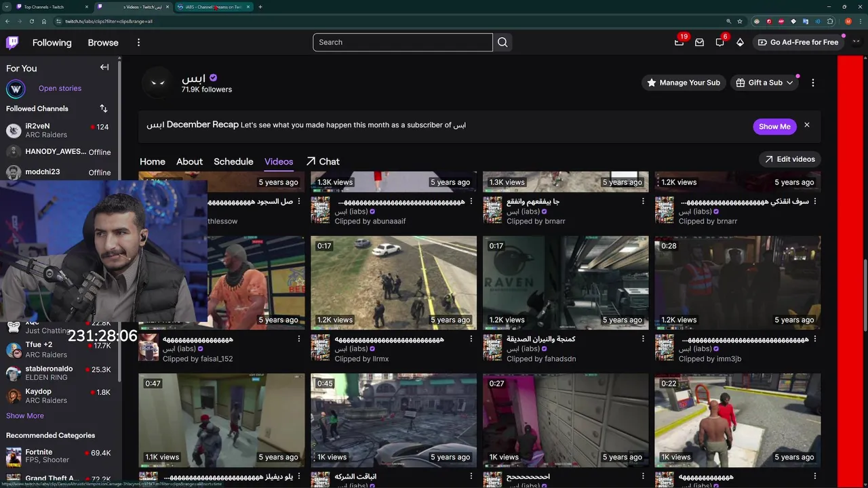Open options menu for clip by abunaaaif

471,201
